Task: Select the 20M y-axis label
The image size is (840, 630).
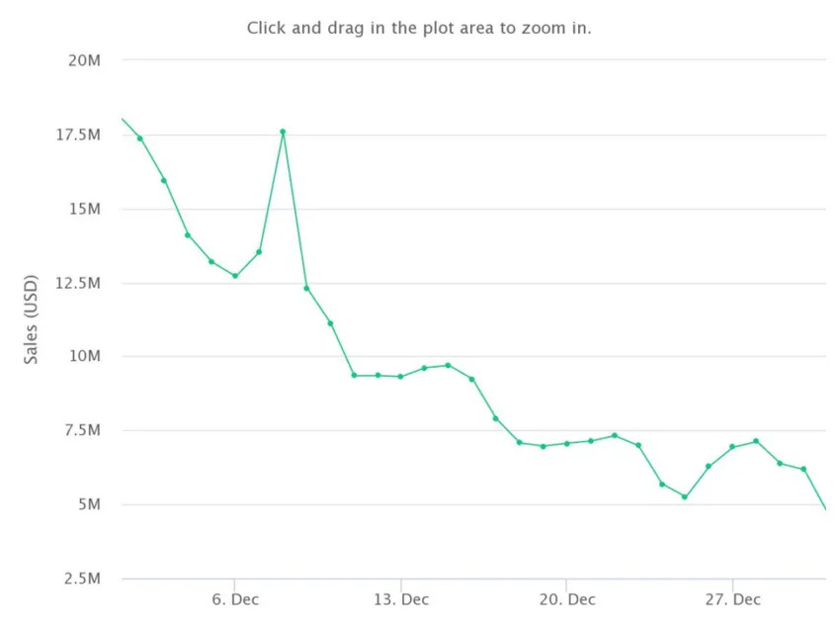Action: point(84,60)
